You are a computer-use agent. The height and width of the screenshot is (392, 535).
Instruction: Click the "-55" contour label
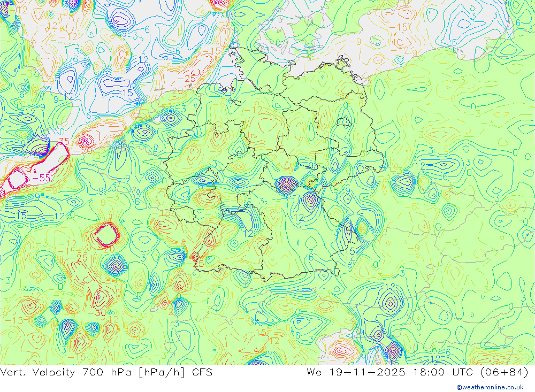(41, 178)
